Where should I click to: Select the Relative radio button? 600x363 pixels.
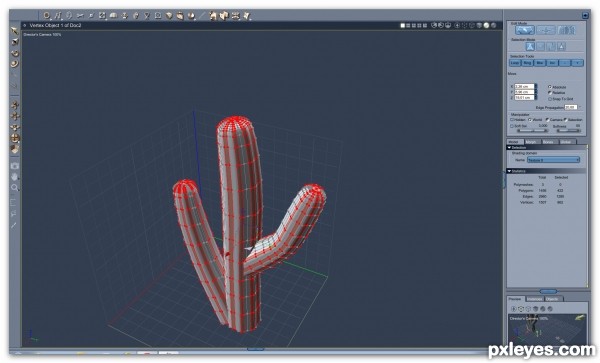point(549,93)
